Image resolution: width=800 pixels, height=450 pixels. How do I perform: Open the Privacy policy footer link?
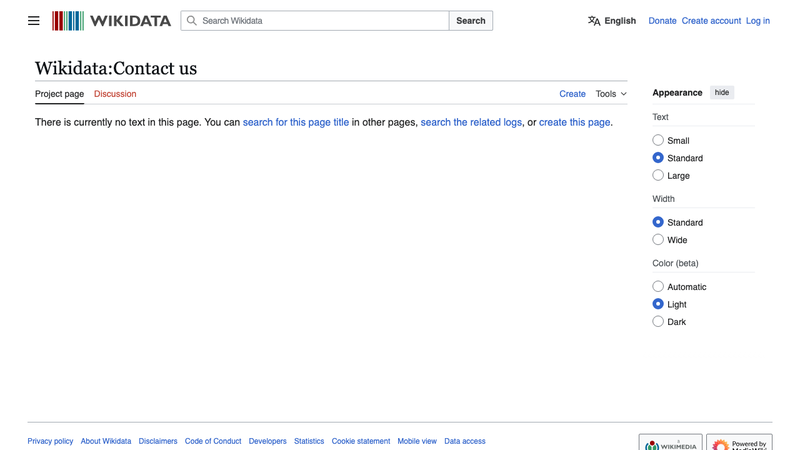(50, 441)
